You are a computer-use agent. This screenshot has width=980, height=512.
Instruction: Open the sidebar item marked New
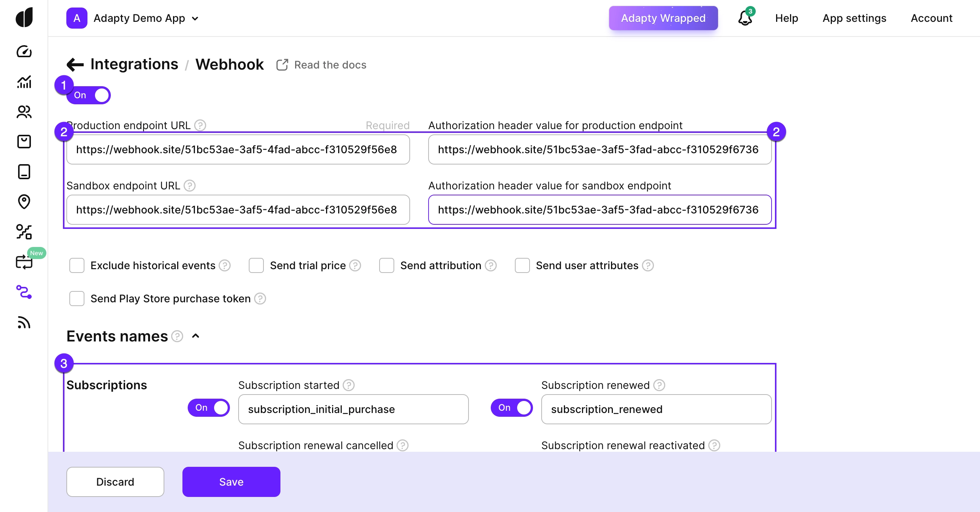coord(24,262)
